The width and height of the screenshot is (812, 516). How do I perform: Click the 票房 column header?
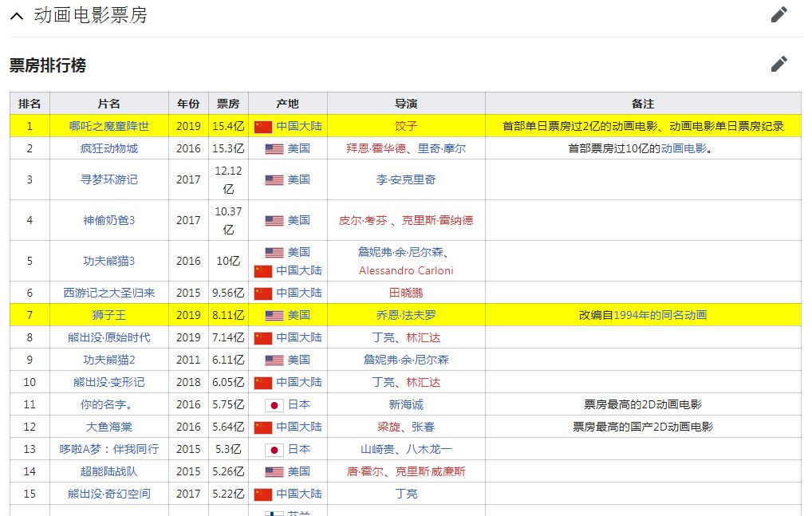pos(228,104)
